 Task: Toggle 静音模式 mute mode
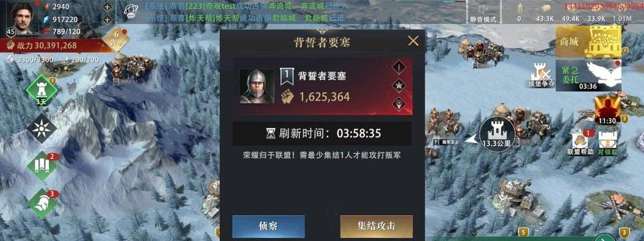(483, 12)
